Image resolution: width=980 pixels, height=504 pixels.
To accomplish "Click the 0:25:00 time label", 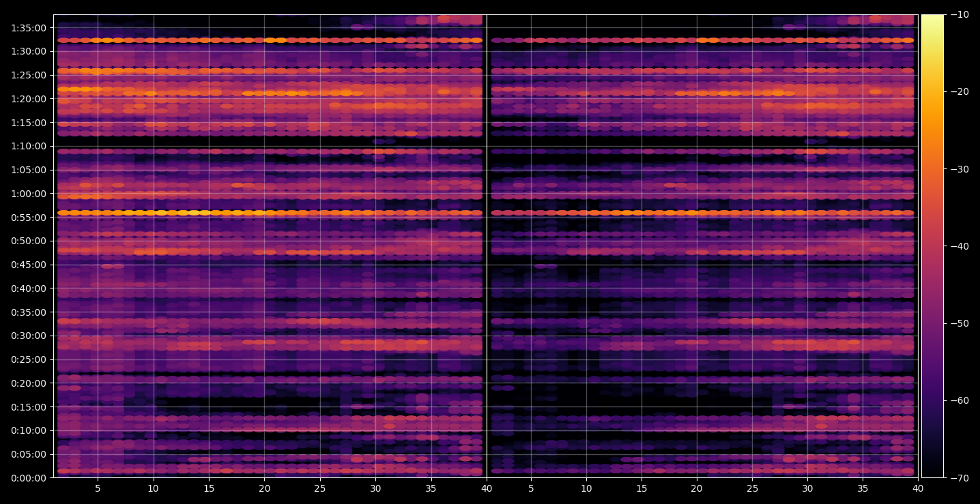I will click(29, 359).
